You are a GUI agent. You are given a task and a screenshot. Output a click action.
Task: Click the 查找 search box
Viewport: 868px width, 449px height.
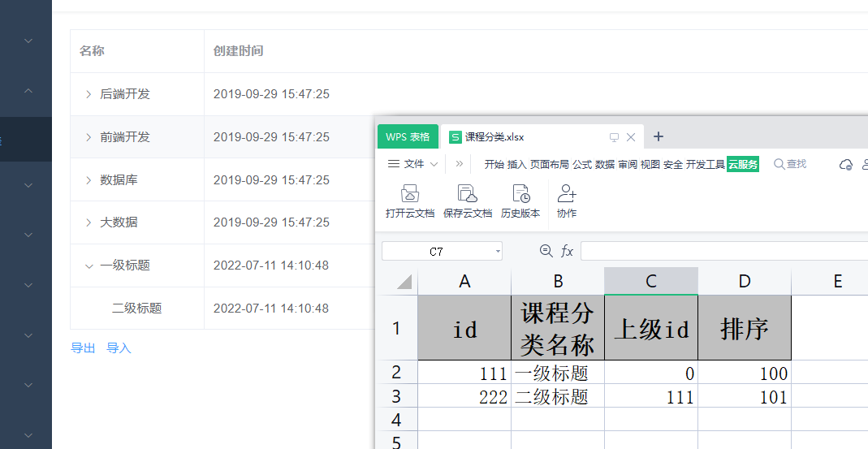(790, 164)
